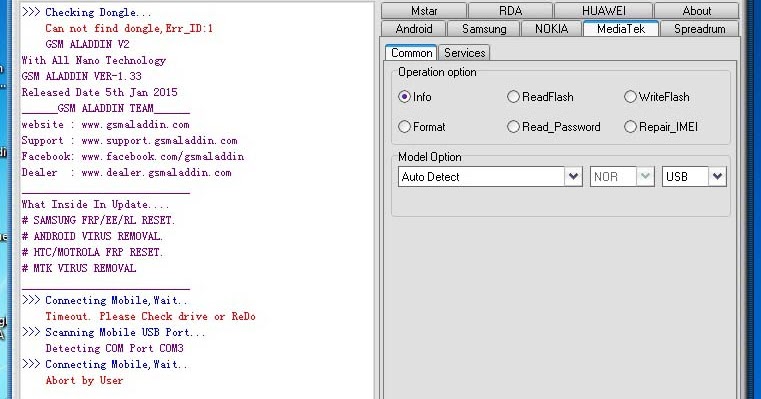
Task: Click the 'SAMSUNG FRP/EE/RL RESET' line
Action: coord(98,220)
